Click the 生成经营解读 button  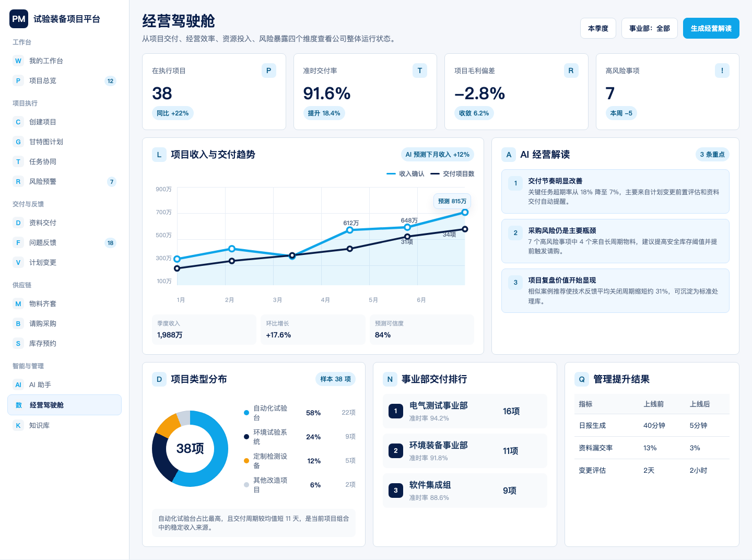pyautogui.click(x=711, y=28)
